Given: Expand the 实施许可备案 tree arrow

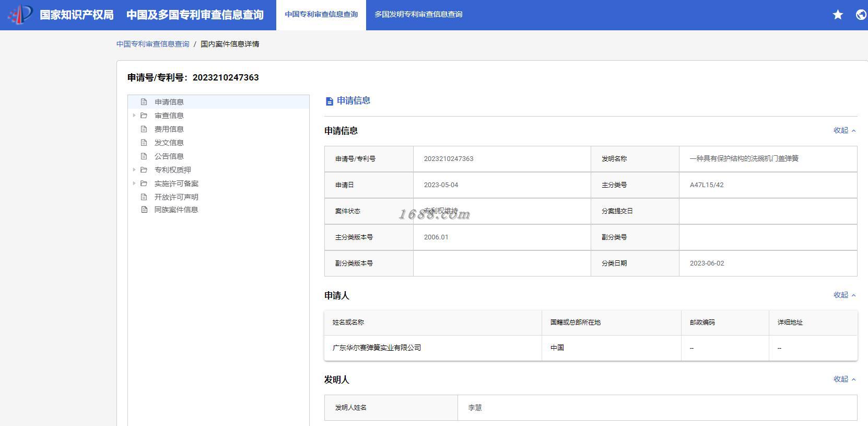Looking at the screenshot, I should pyautogui.click(x=134, y=183).
